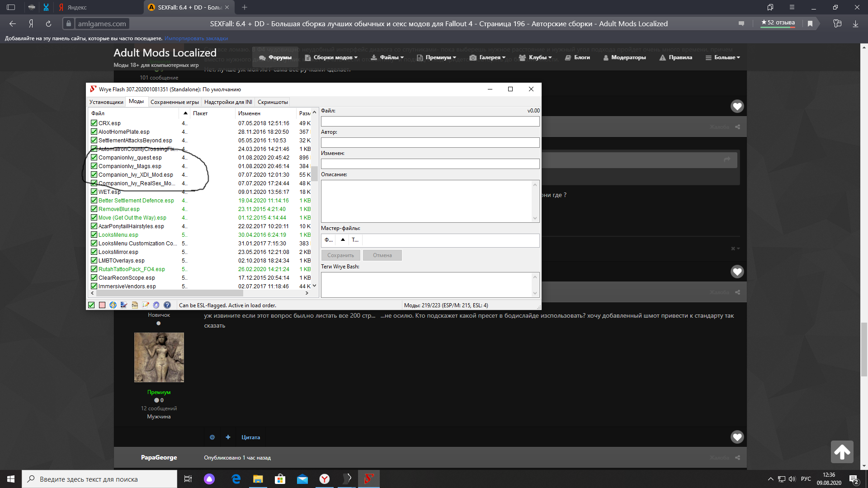Switch to the Сохраненные игры tab
Image resolution: width=868 pixels, height=488 pixels.
[175, 102]
